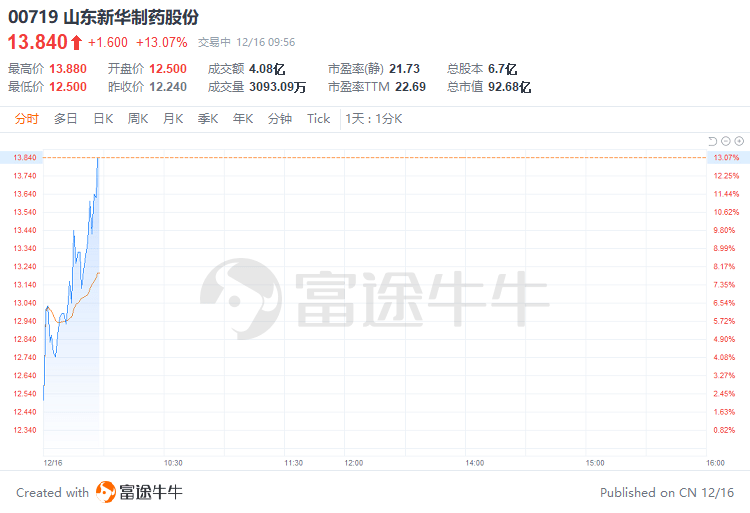Click the 0.82% label on the right axis
Viewport: 750px width, 513px height.
724,430
